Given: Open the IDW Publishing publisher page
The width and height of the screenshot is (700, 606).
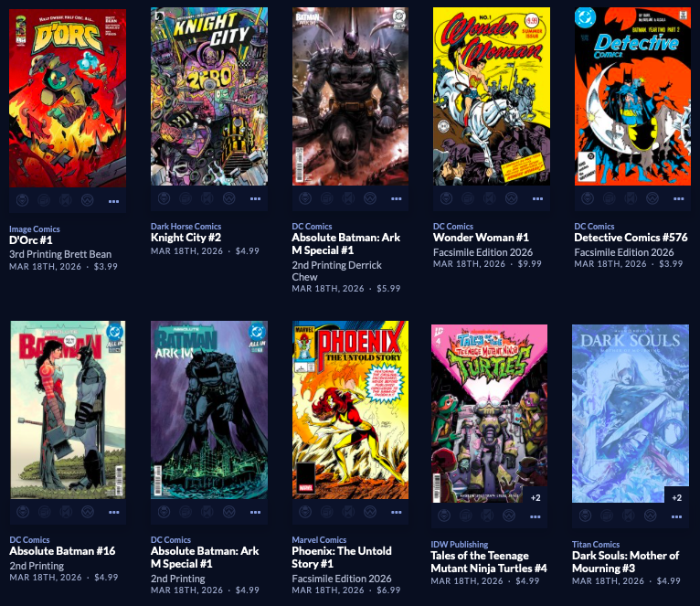Looking at the screenshot, I should pos(459,545).
